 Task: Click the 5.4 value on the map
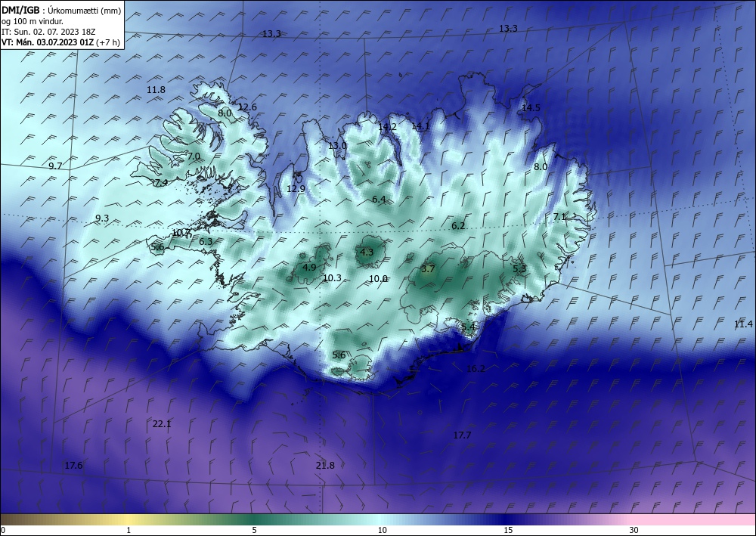tap(468, 327)
